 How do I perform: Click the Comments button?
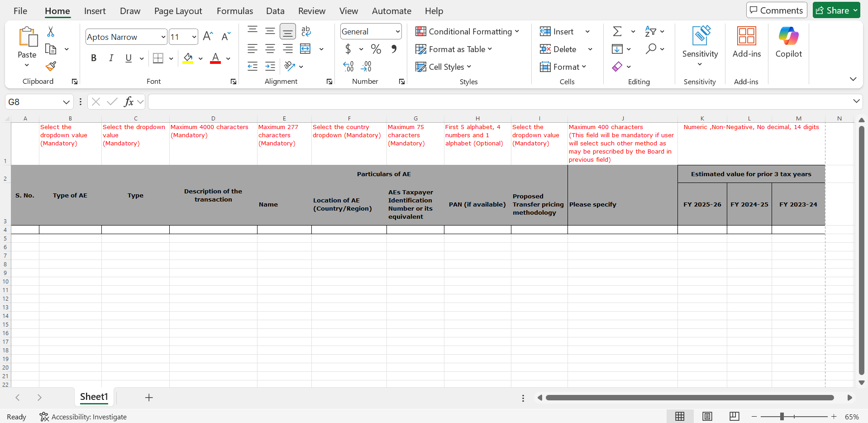[777, 10]
